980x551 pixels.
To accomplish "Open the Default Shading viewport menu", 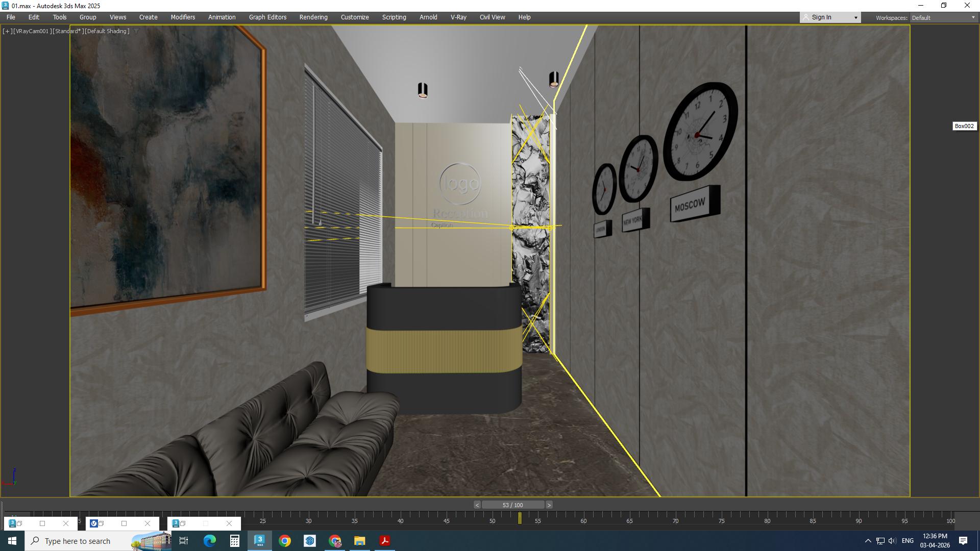I will pos(107,31).
